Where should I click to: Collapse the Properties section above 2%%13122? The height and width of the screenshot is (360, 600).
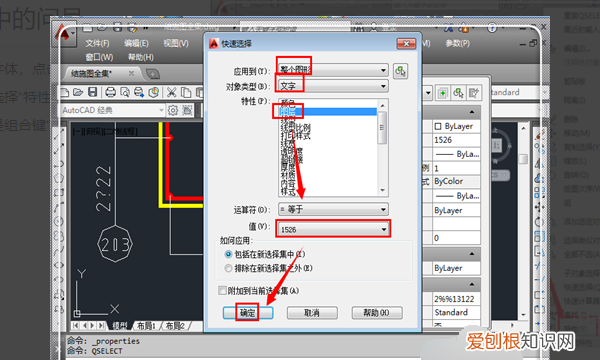pos(472,285)
